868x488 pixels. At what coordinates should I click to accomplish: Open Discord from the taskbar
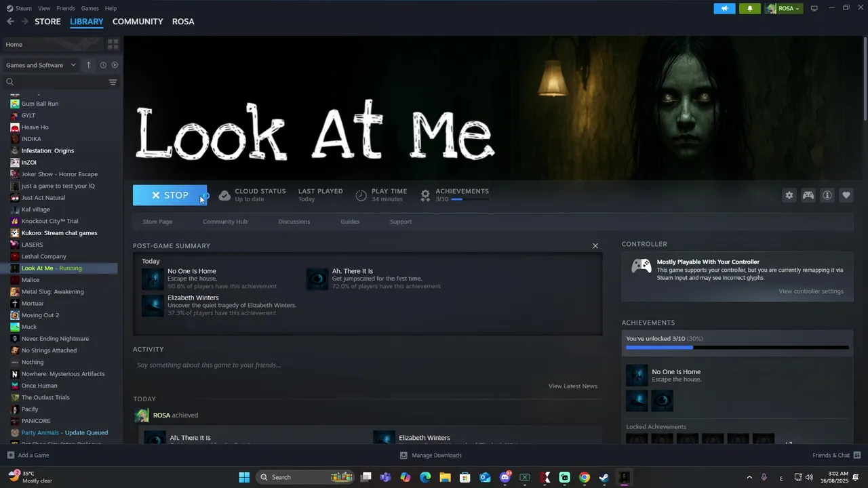click(505, 477)
